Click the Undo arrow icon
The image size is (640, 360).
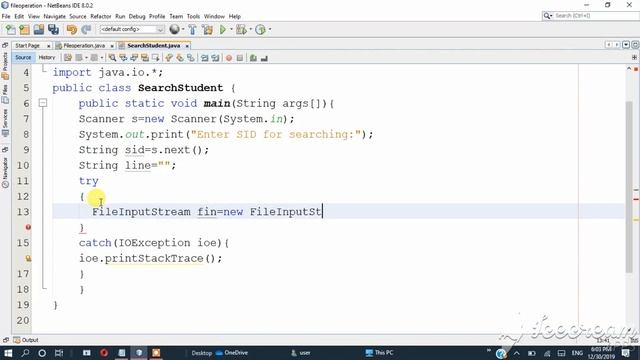72,29
